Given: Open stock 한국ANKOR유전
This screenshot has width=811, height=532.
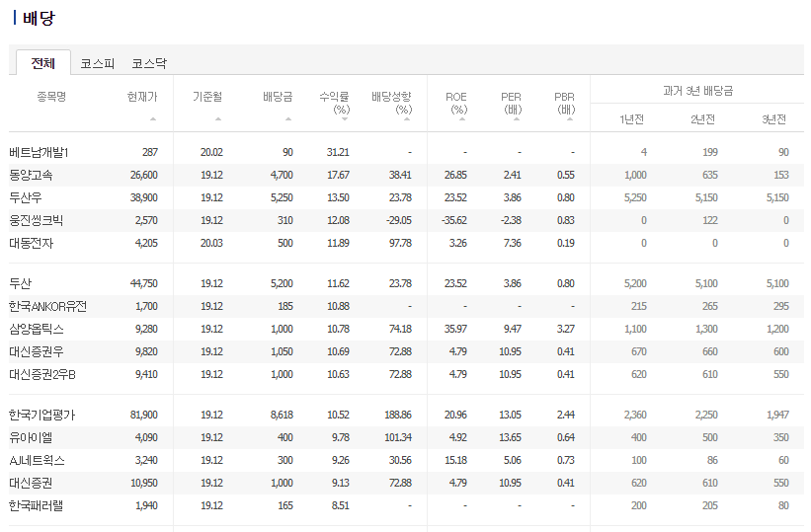Looking at the screenshot, I should coord(47,307).
